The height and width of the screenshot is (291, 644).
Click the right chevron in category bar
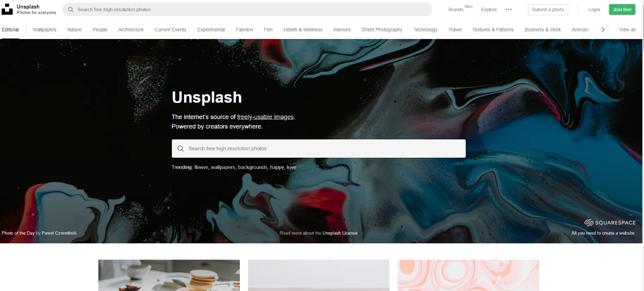603,29
